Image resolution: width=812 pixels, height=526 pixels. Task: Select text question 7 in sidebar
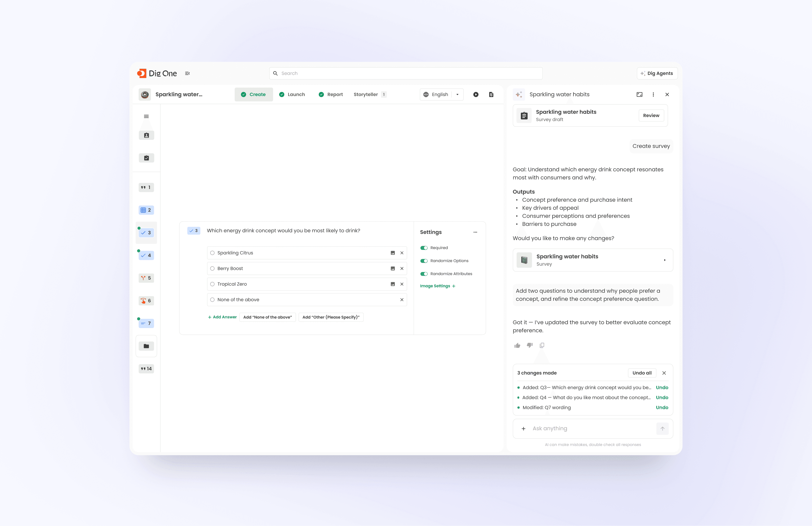(146, 323)
